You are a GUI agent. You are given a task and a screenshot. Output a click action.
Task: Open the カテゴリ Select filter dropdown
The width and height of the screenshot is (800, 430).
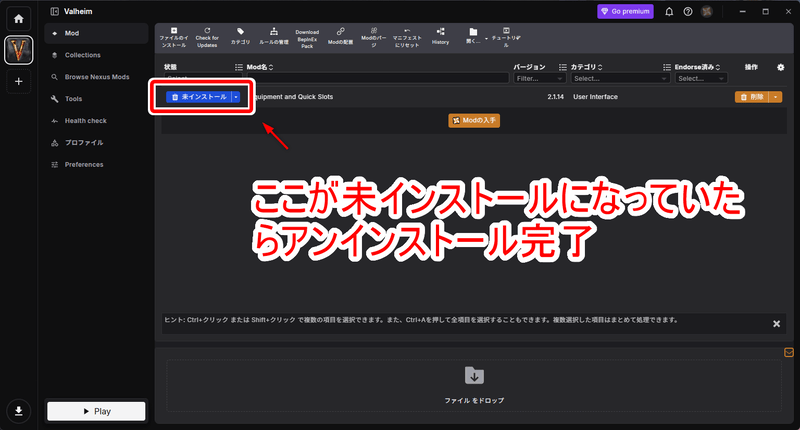click(619, 79)
